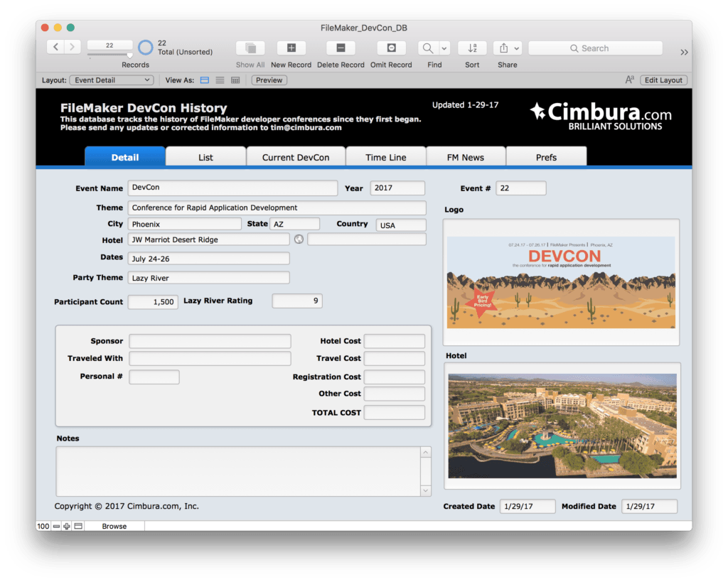Image resolution: width=728 pixels, height=582 pixels.
Task: Click the record navigation slider
Action: point(109,54)
